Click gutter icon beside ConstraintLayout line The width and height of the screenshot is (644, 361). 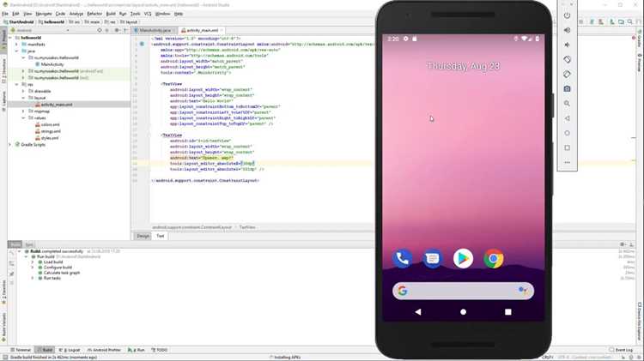[x=142, y=44]
